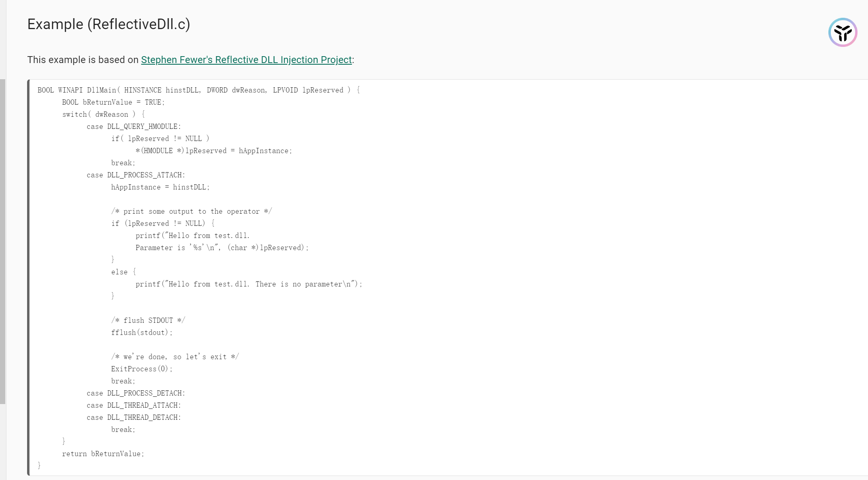This screenshot has width=868, height=480.
Task: Open Stephen Fewer's Reflective DLL Injection Project link
Action: 246,60
